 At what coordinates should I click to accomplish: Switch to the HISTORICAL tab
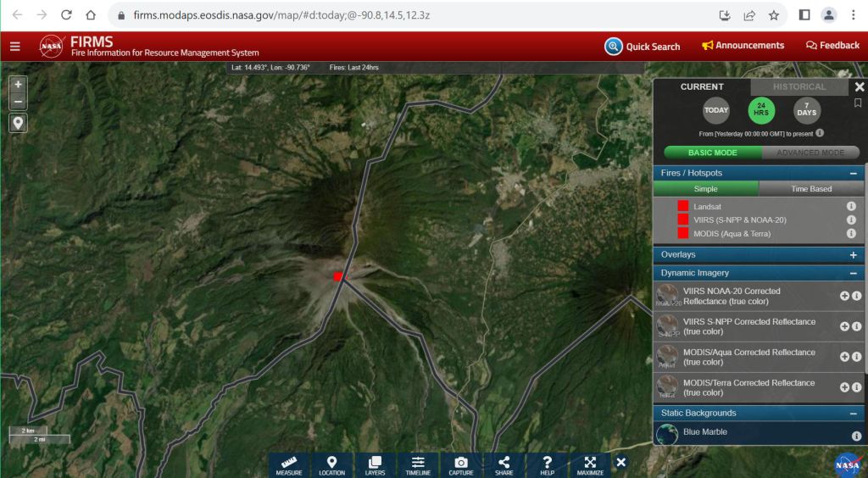coord(798,86)
